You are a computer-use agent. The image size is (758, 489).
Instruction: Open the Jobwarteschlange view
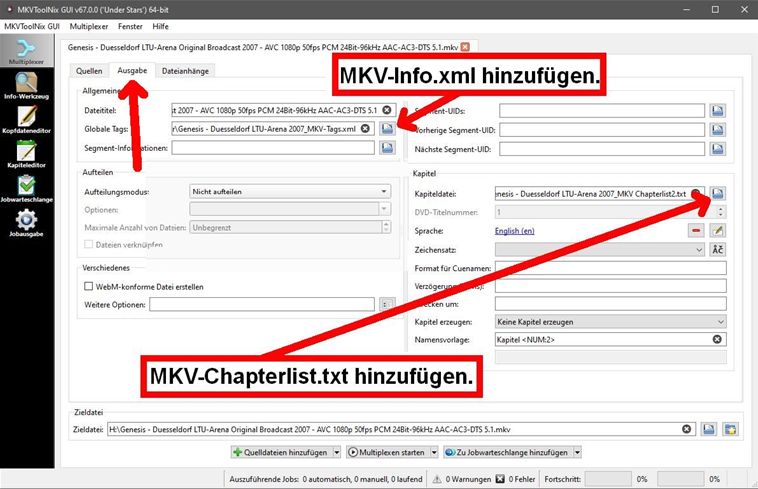coord(27,188)
